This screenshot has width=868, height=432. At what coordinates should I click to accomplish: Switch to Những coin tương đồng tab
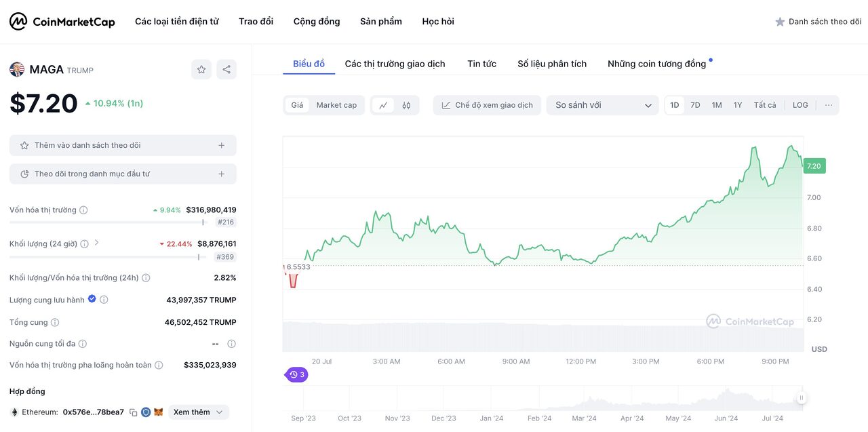pos(657,64)
